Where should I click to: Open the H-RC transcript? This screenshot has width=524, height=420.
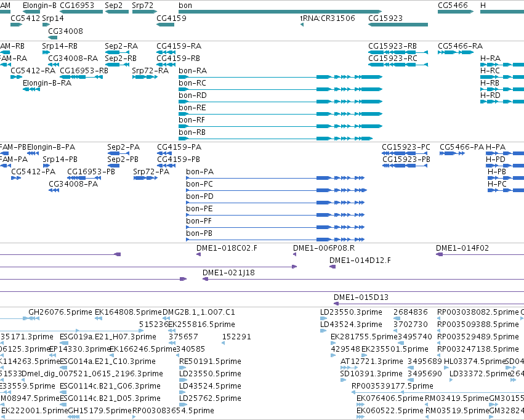click(x=502, y=77)
